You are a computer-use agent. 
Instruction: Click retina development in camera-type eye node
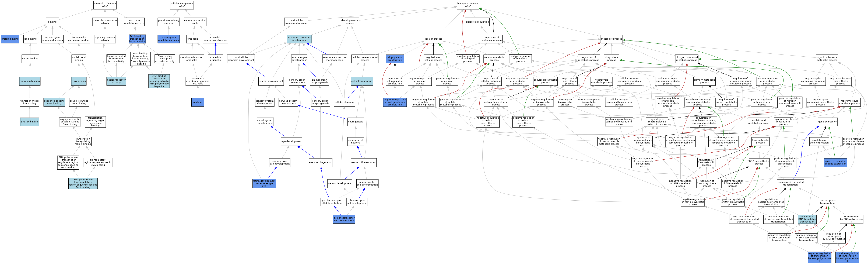264,183
